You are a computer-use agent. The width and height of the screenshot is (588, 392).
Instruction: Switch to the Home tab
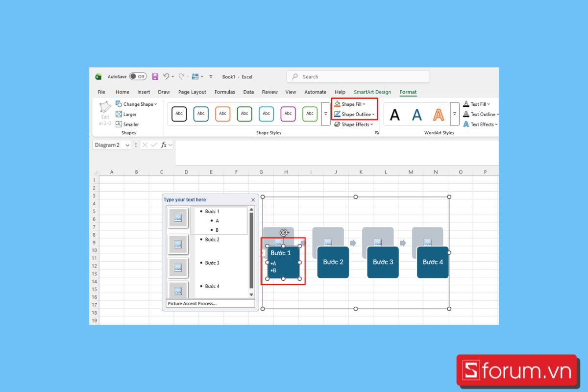coord(122,92)
